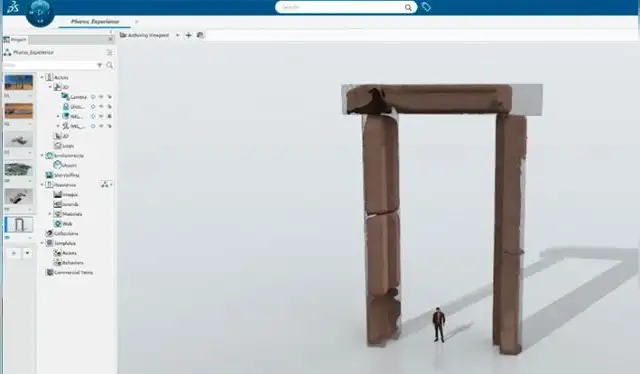Toggle visibility eye on Ghost row
This screenshot has width=640, height=374.
click(x=101, y=107)
